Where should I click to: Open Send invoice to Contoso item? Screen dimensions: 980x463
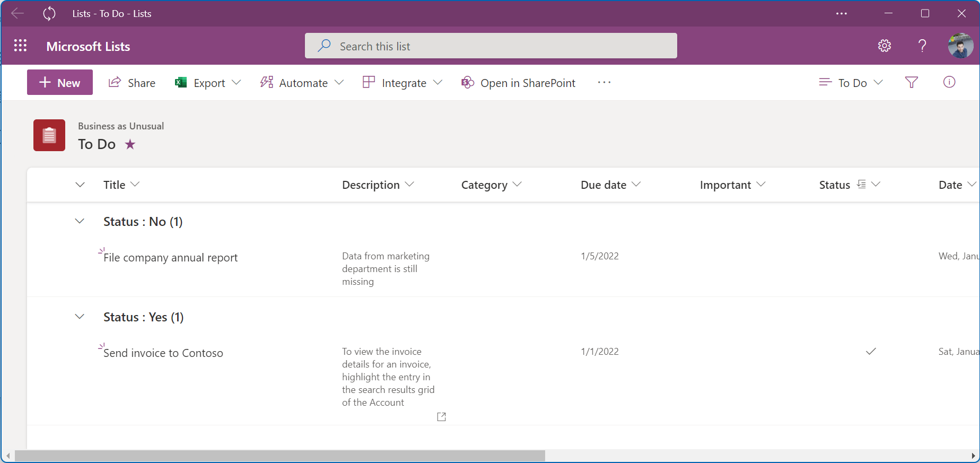tap(163, 353)
